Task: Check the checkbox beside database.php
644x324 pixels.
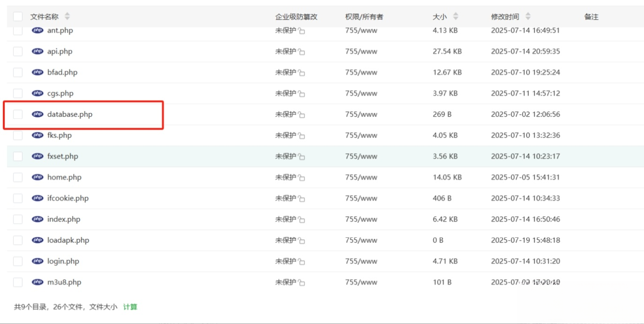Action: [x=17, y=114]
